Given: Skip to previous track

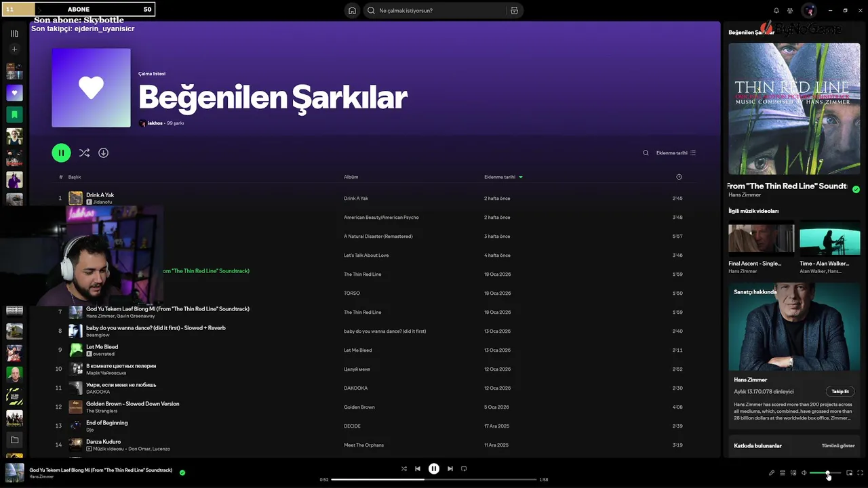Looking at the screenshot, I should 418,468.
